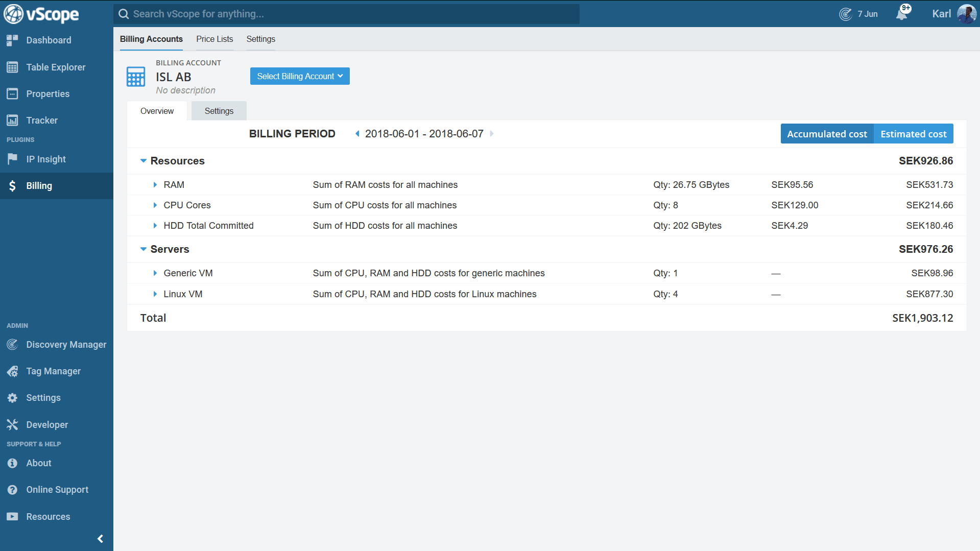
Task: Click the Tag Manager icon
Action: tap(12, 371)
